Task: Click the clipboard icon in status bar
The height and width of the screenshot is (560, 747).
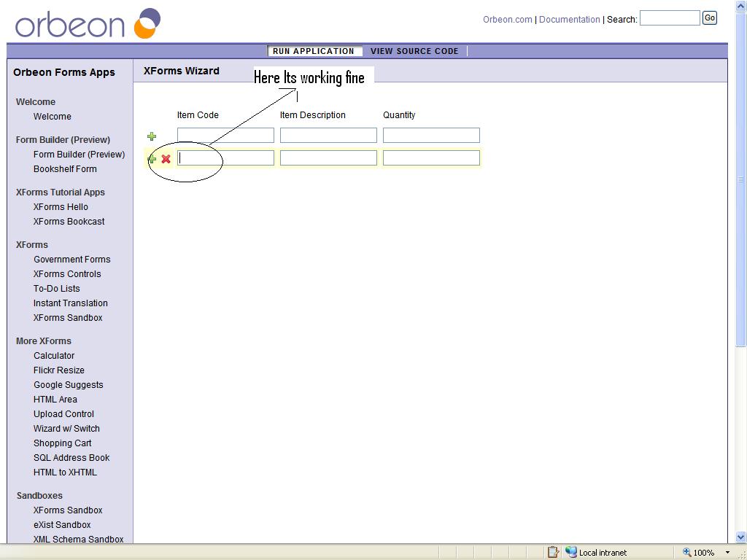Action: [x=553, y=553]
